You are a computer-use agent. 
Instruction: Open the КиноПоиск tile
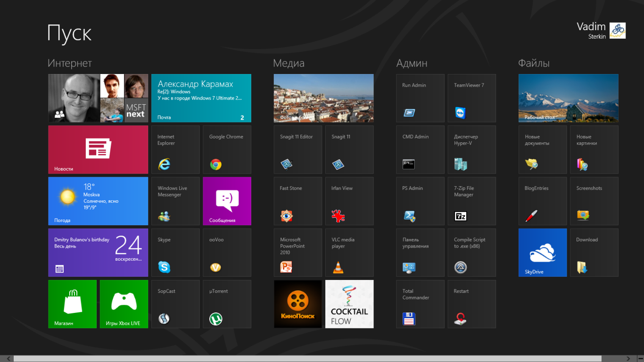tap(297, 304)
